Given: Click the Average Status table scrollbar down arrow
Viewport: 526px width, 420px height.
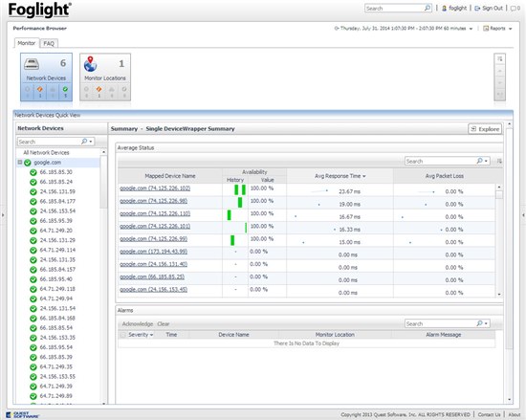Looking at the screenshot, I should pos(499,295).
